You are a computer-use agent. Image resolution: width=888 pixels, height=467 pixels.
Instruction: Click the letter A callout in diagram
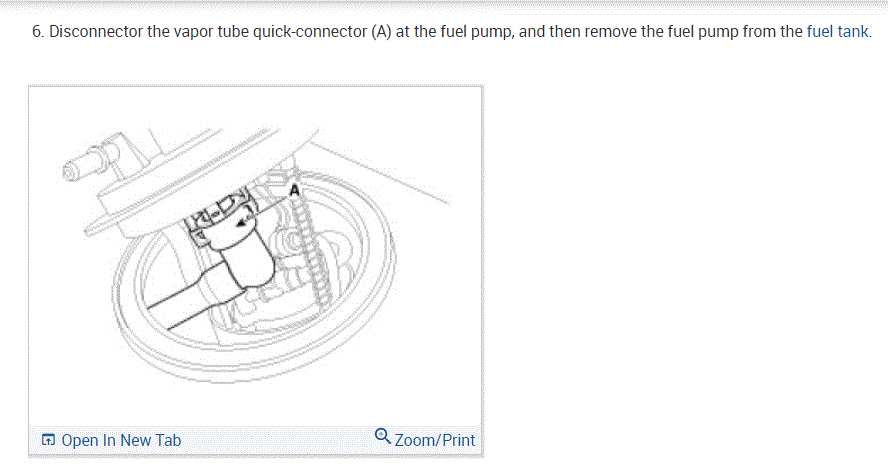coord(295,188)
